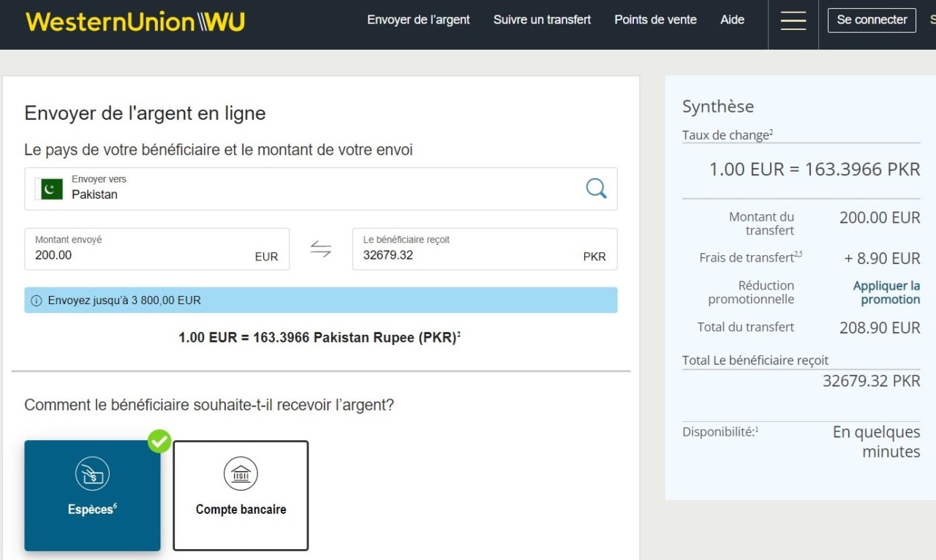Click the bold 1.00 EUR = 163.3966 Pakistan Rupee text
936x560 pixels.
point(320,338)
